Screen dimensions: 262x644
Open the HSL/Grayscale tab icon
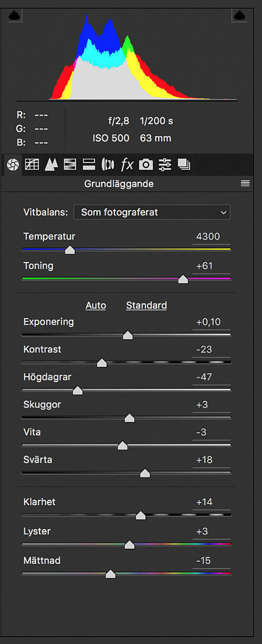click(70, 165)
